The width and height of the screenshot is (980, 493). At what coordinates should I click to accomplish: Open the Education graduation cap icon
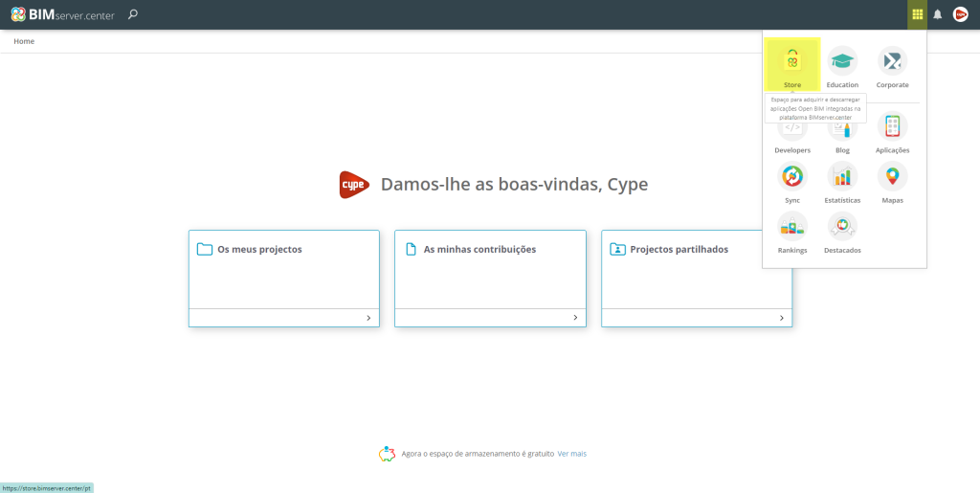(842, 61)
